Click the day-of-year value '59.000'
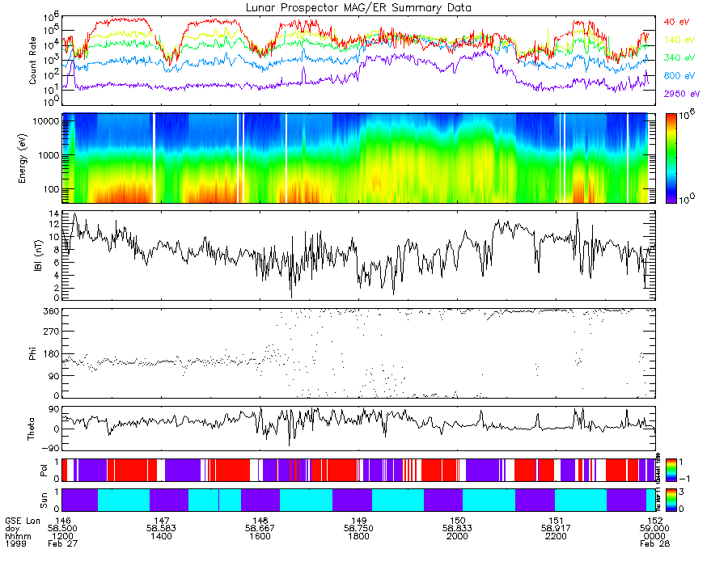 click(654, 529)
